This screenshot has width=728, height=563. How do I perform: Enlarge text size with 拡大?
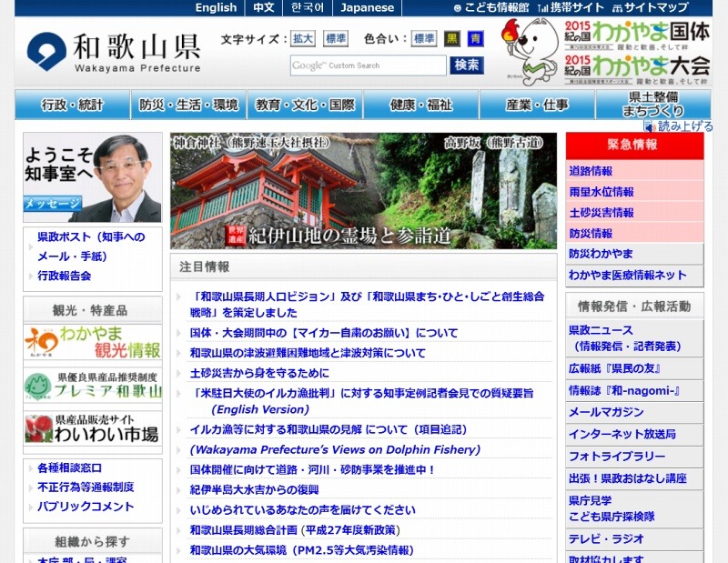pyautogui.click(x=303, y=38)
